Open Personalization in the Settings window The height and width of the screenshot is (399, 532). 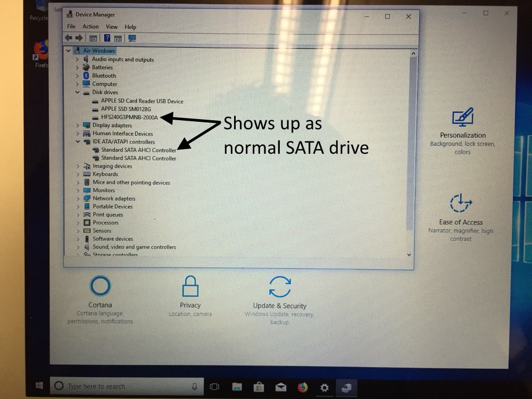pyautogui.click(x=462, y=131)
